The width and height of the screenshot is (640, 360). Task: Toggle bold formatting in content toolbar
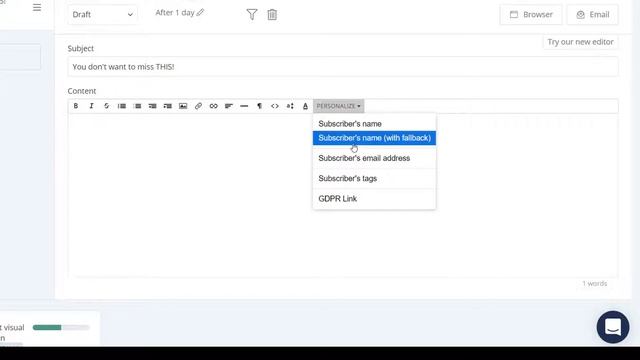76,106
